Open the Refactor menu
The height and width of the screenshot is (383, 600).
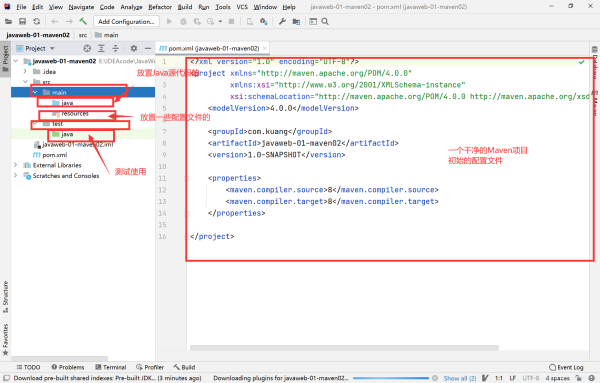160,7
